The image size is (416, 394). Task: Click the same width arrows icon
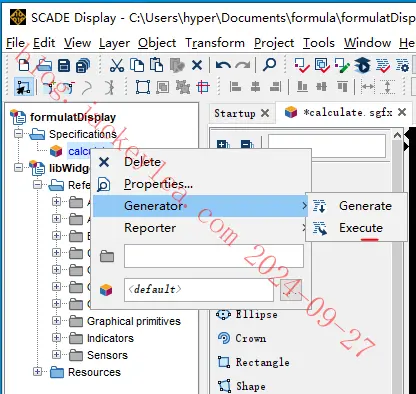(x=368, y=87)
